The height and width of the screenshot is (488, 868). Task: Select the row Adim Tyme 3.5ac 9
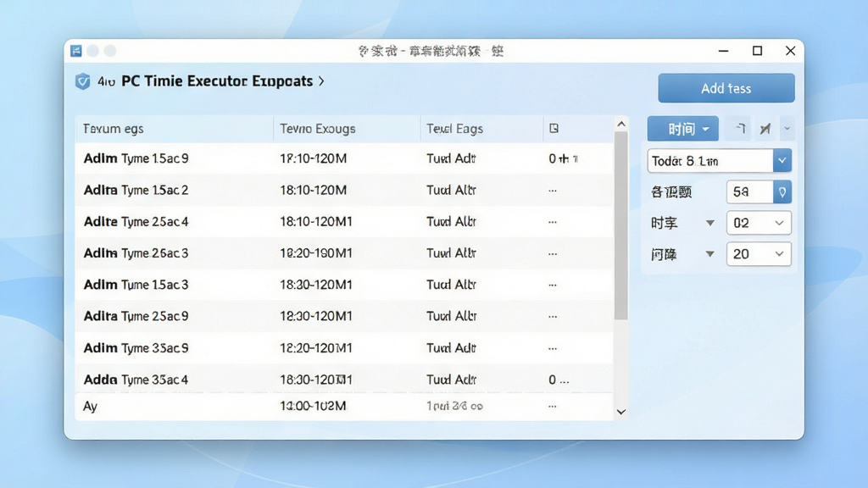click(344, 348)
